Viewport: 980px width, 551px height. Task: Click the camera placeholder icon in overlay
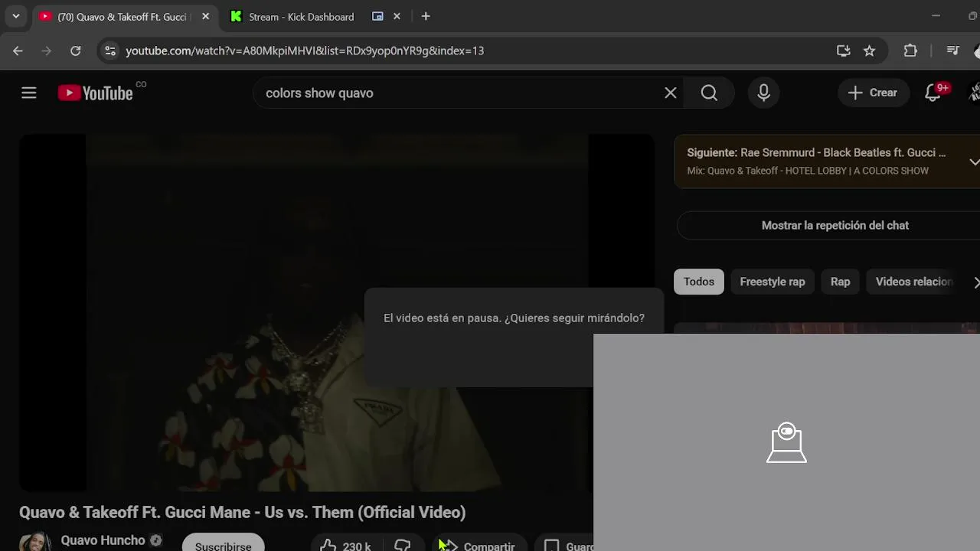point(786,443)
